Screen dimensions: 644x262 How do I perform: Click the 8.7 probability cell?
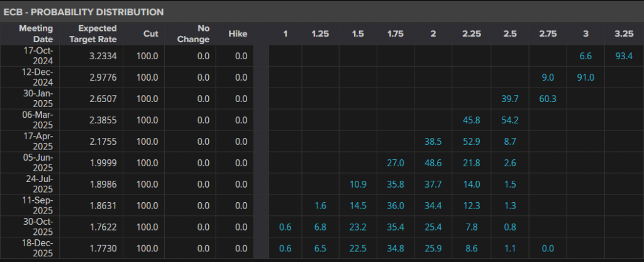(x=509, y=142)
